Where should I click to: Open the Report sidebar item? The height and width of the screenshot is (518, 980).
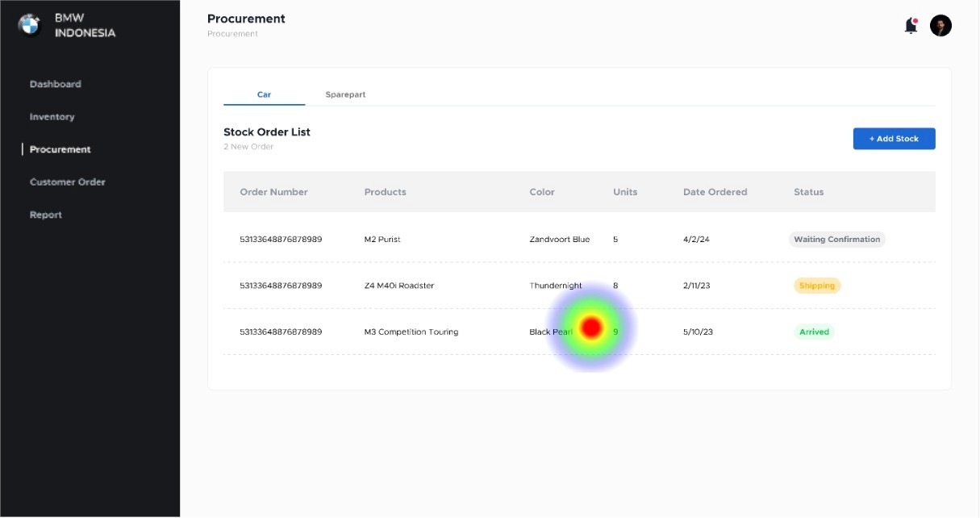click(46, 215)
